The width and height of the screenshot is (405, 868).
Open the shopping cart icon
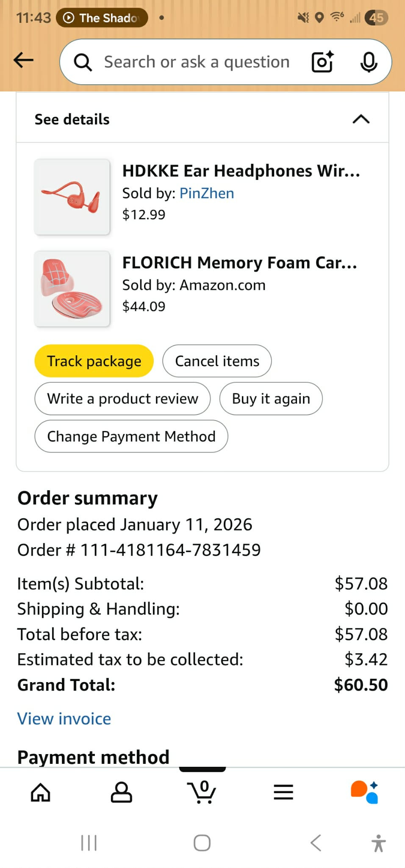click(x=202, y=791)
